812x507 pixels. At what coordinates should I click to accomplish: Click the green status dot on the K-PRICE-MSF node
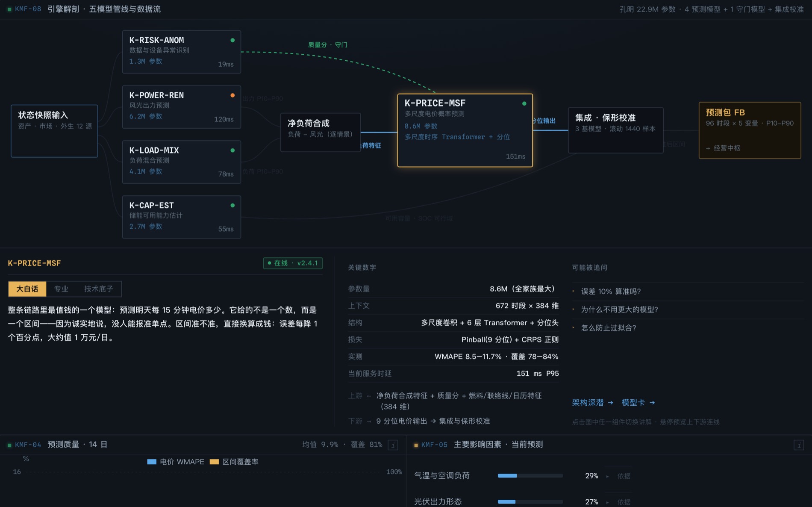coord(524,103)
